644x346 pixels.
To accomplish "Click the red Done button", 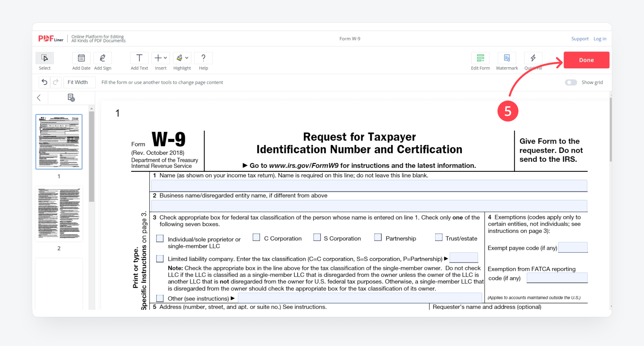I will click(586, 60).
